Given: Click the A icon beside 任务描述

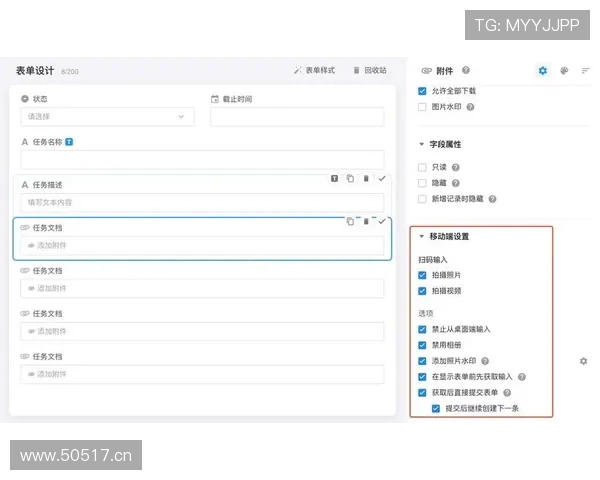Looking at the screenshot, I should tap(25, 185).
